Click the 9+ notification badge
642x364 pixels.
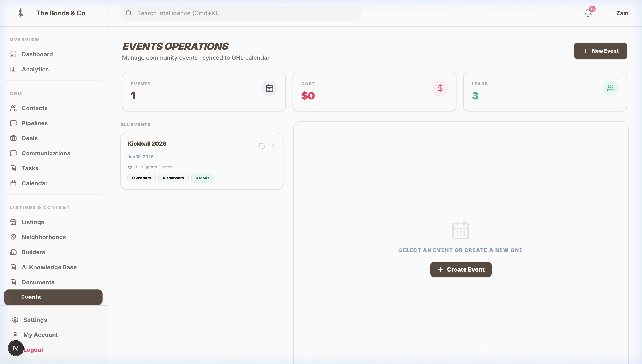592,9
